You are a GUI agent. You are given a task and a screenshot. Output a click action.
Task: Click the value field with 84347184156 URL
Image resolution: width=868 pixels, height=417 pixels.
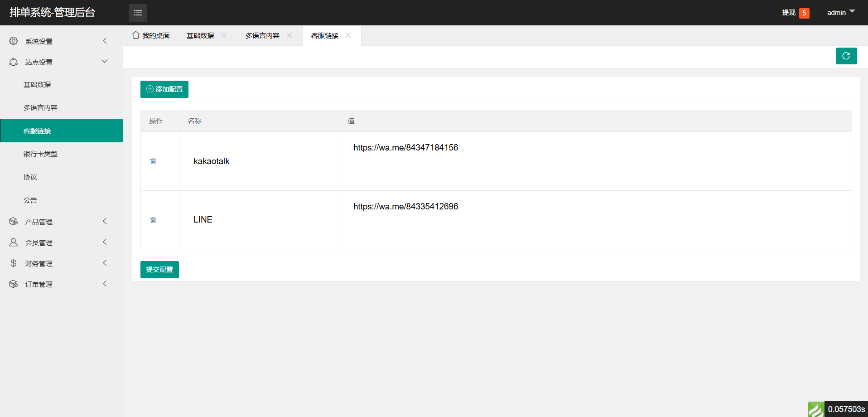[595, 161]
